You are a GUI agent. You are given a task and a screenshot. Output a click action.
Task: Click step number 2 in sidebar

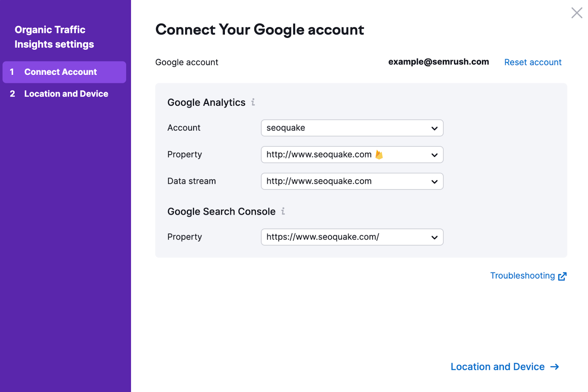coord(12,94)
